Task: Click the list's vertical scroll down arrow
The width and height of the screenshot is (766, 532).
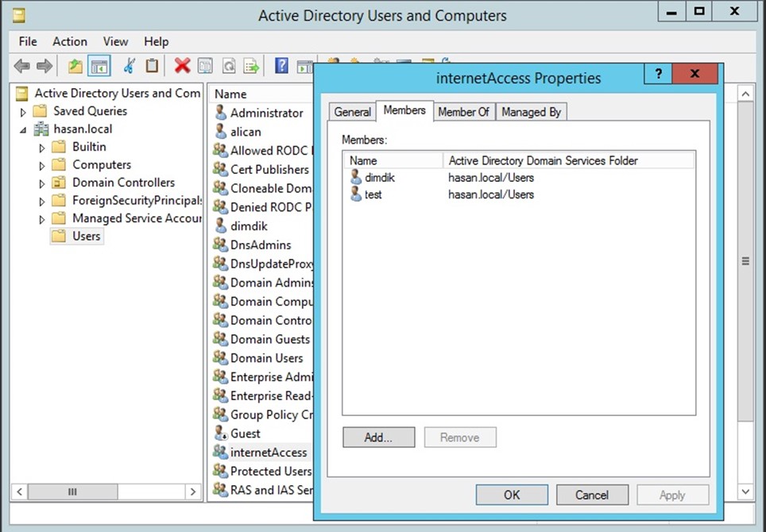Action: click(745, 492)
